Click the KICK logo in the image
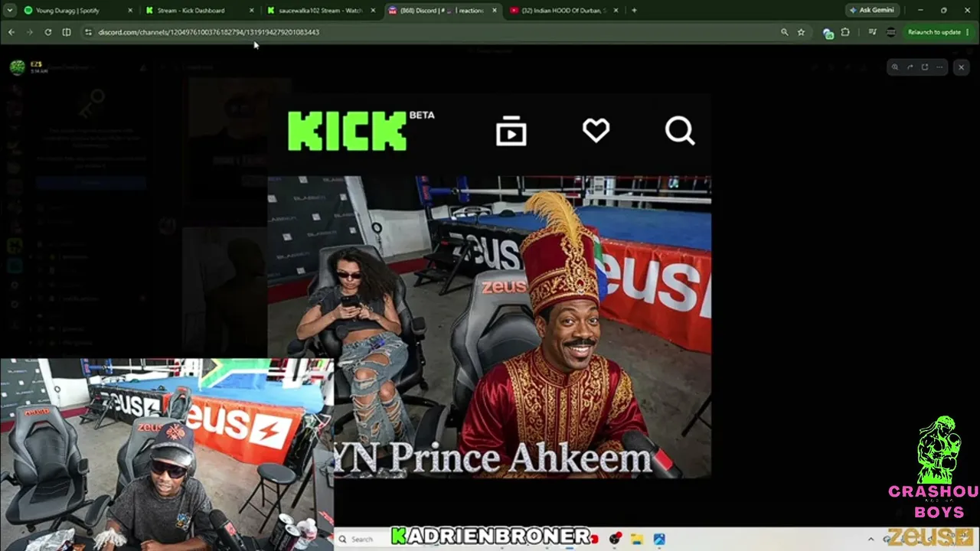The width and height of the screenshot is (980, 551). pos(348,131)
